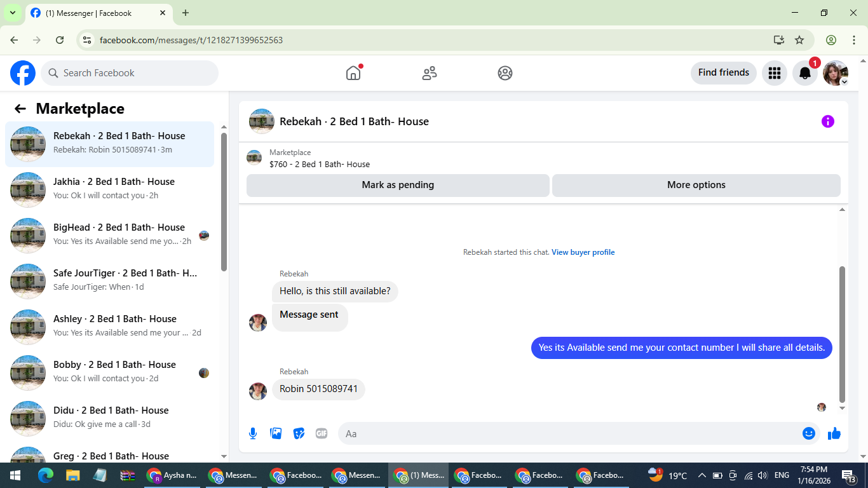Open the Groups icon in top navigation
This screenshot has height=488, width=868.
click(x=505, y=73)
